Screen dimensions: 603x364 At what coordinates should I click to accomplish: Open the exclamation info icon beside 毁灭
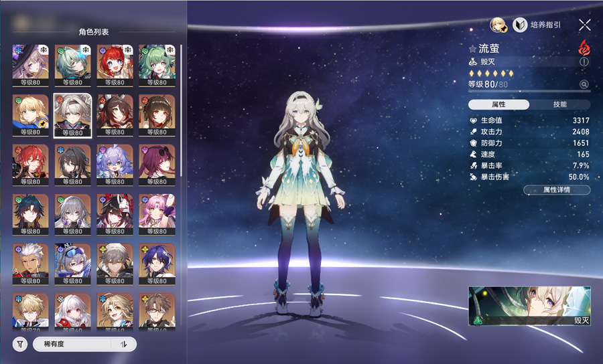(x=584, y=62)
